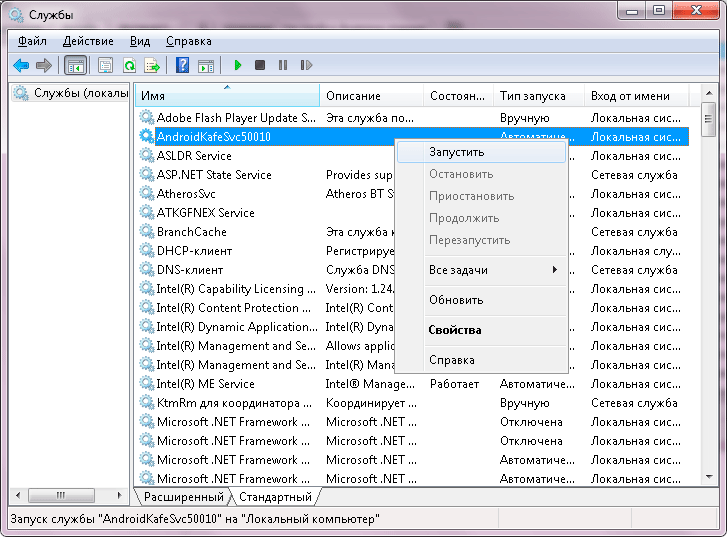Open the Файл menu

[x=32, y=41]
